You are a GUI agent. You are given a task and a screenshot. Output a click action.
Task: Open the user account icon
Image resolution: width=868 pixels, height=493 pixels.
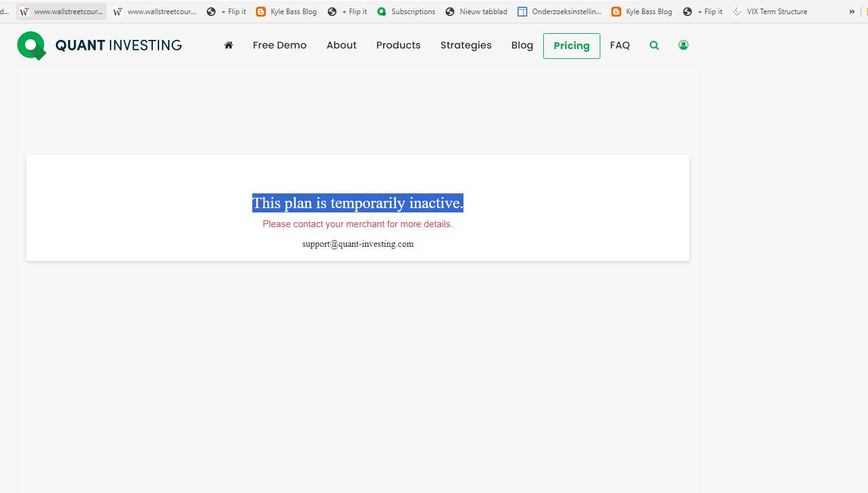[x=683, y=45]
